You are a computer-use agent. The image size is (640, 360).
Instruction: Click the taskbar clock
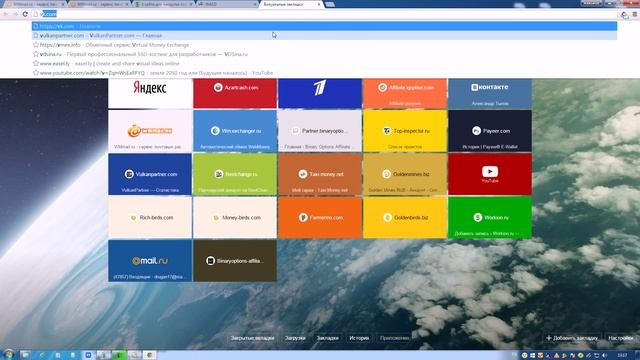click(x=622, y=356)
